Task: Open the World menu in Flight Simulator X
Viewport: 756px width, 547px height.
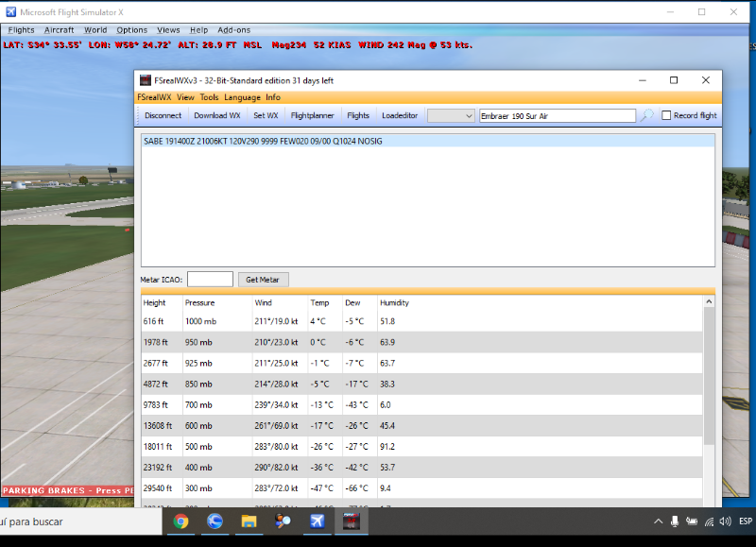Action: click(x=95, y=30)
